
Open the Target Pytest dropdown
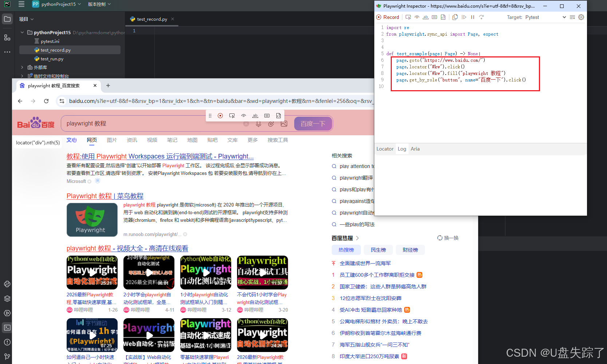(545, 17)
